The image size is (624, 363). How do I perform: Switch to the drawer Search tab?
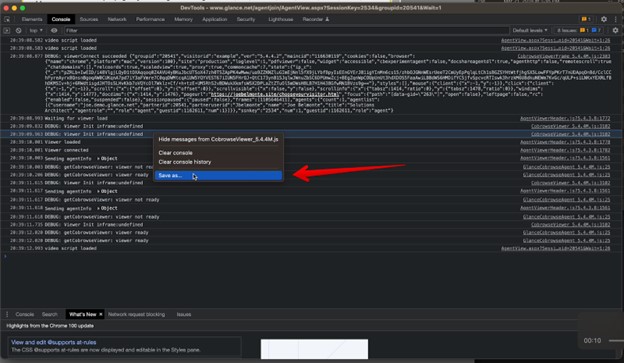pyautogui.click(x=50, y=314)
